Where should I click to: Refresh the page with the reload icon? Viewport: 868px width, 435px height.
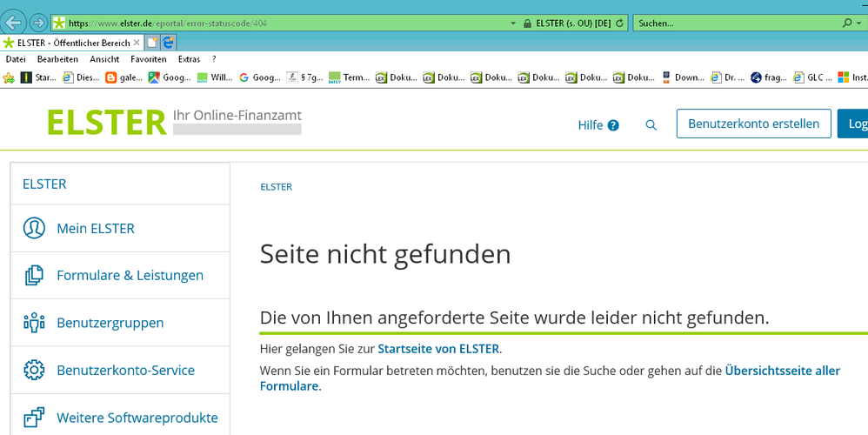pos(619,23)
